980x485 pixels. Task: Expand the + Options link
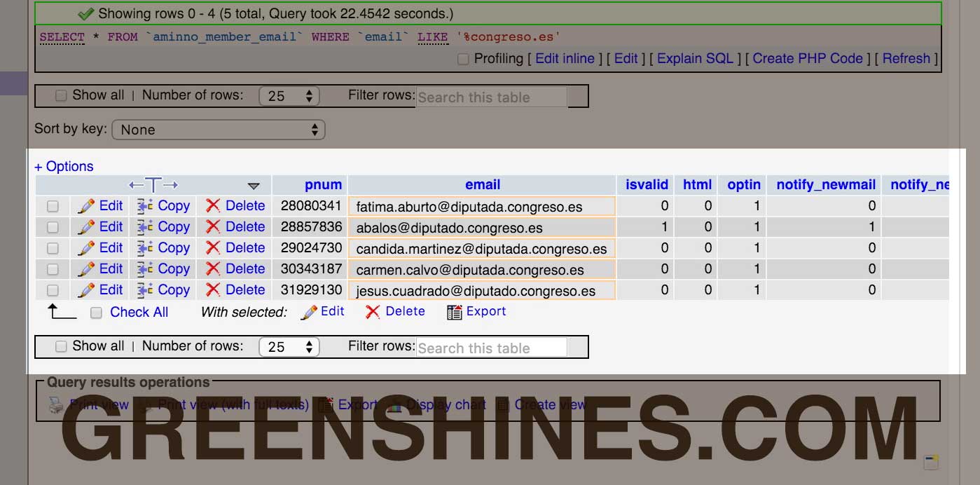tap(64, 166)
